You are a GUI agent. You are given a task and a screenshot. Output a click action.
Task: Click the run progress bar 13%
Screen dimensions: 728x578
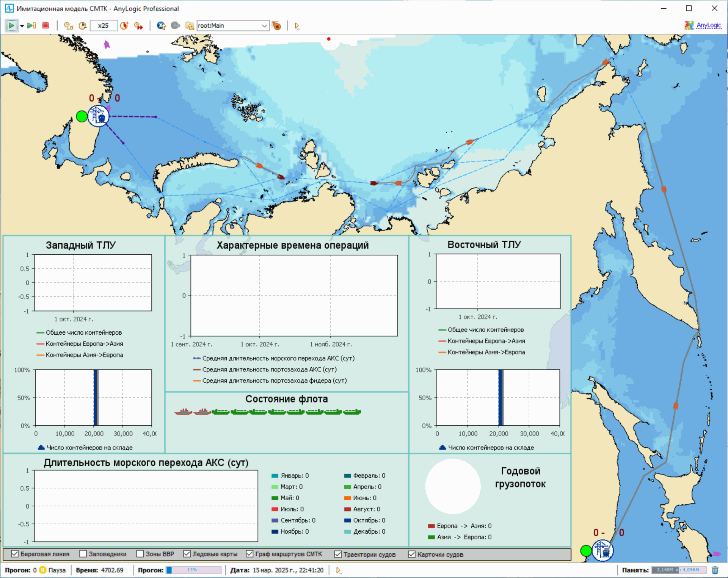pyautogui.click(x=193, y=570)
